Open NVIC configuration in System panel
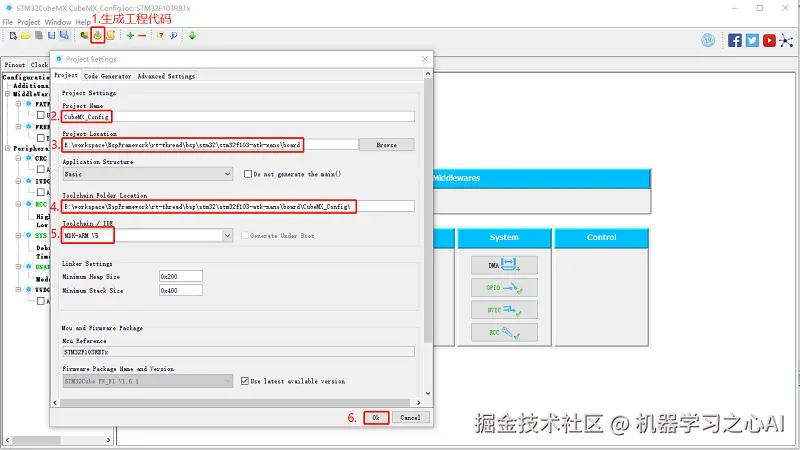Image resolution: width=800 pixels, height=450 pixels. 504,310
